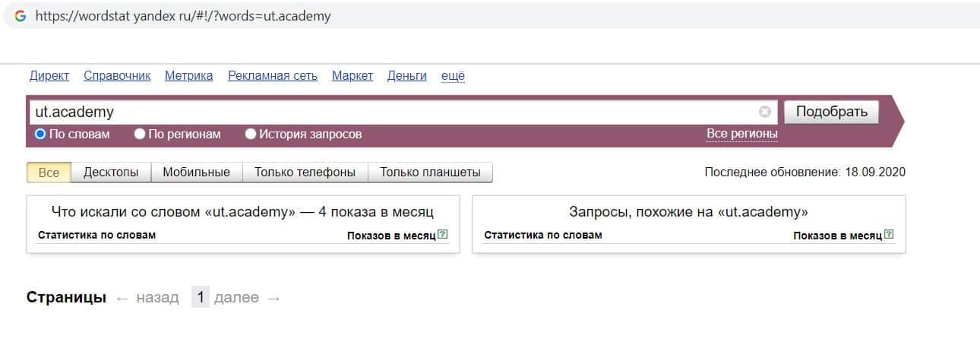The image size is (980, 345).
Task: Open the 'Директ' link
Action: (x=49, y=75)
